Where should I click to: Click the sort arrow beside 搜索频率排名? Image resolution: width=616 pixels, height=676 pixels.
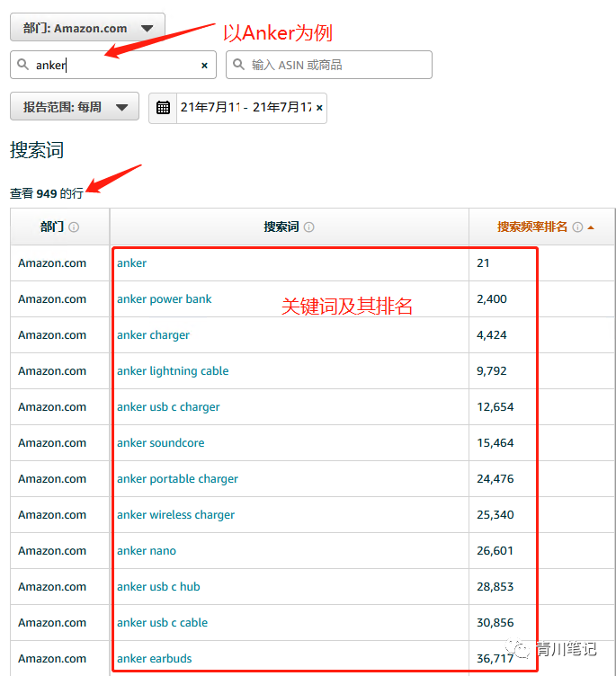pos(591,227)
